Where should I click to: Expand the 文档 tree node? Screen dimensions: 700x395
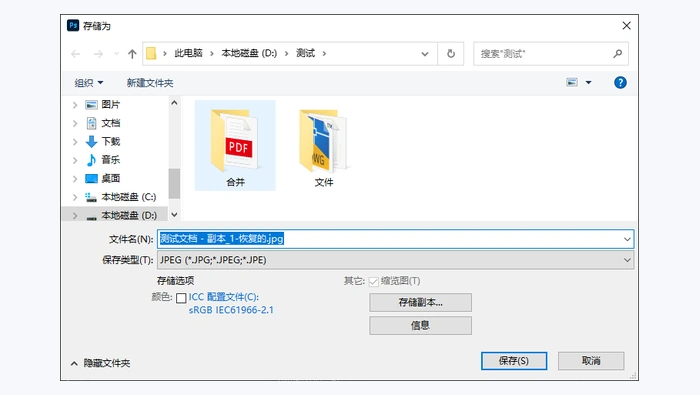[x=75, y=123]
